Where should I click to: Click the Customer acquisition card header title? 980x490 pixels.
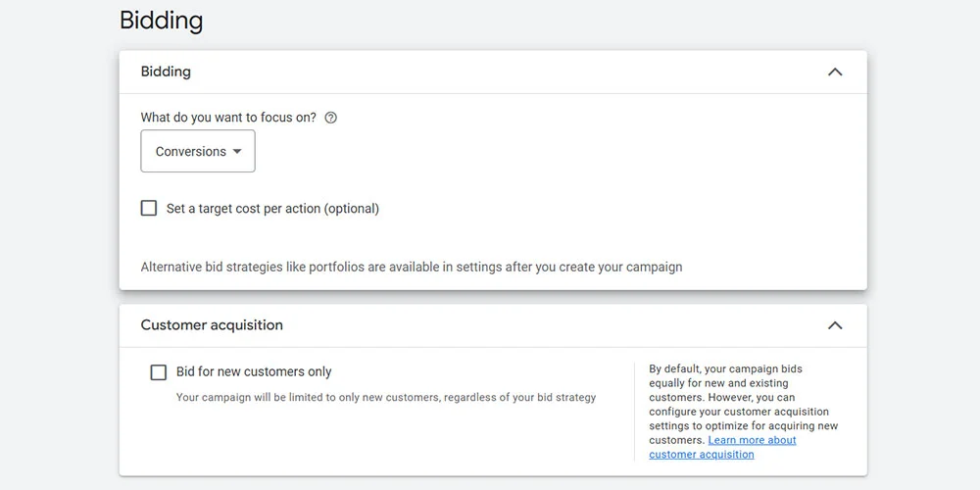click(212, 325)
